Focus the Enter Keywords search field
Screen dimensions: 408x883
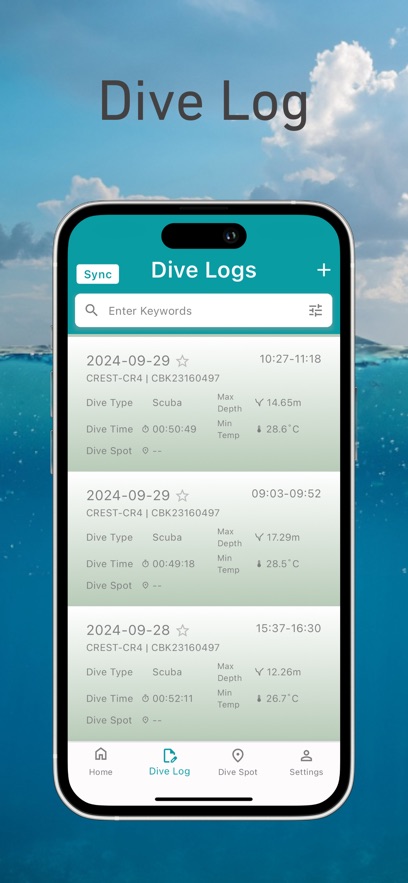[x=204, y=310]
